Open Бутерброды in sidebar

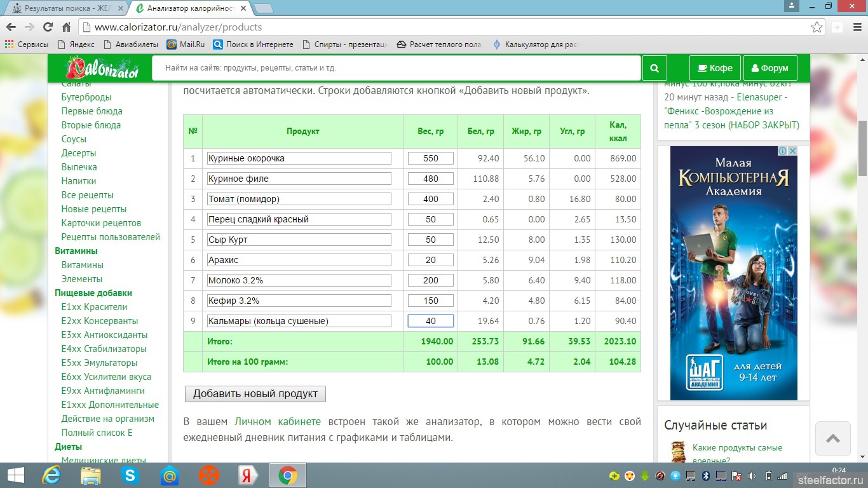point(86,97)
